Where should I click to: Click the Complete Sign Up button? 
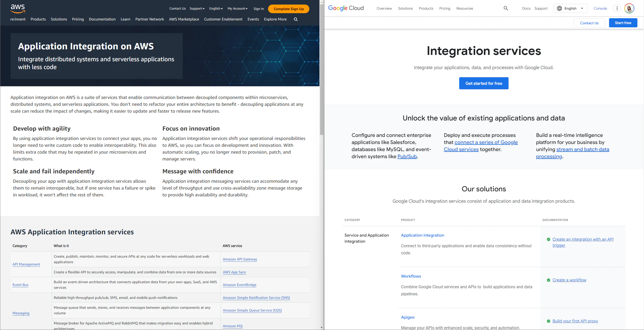[x=288, y=9]
